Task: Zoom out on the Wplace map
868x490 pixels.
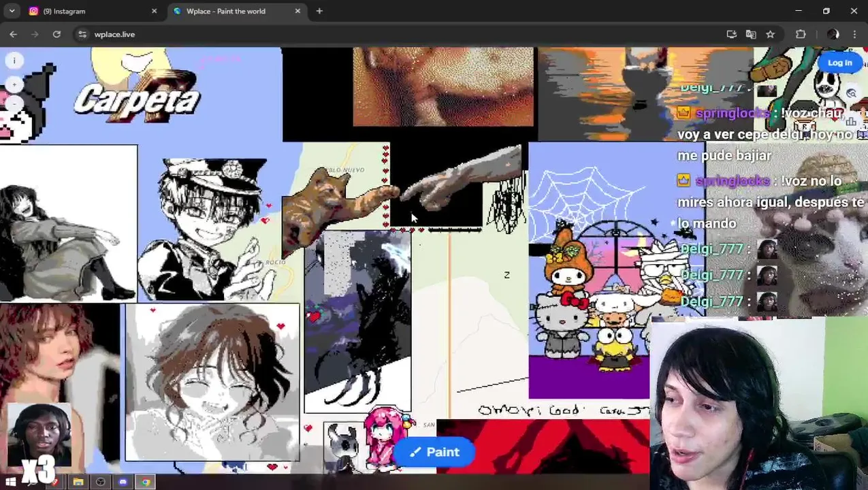Action: [x=14, y=103]
